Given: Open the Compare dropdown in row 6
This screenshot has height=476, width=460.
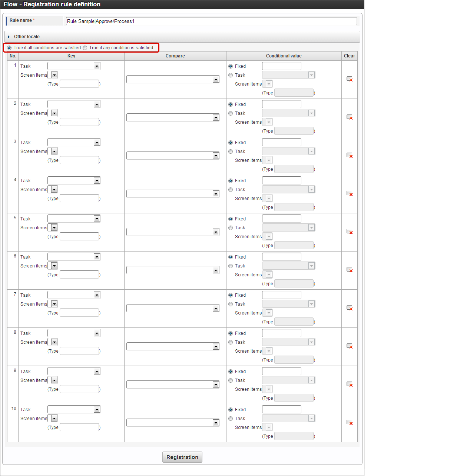Looking at the screenshot, I should tap(173, 270).
